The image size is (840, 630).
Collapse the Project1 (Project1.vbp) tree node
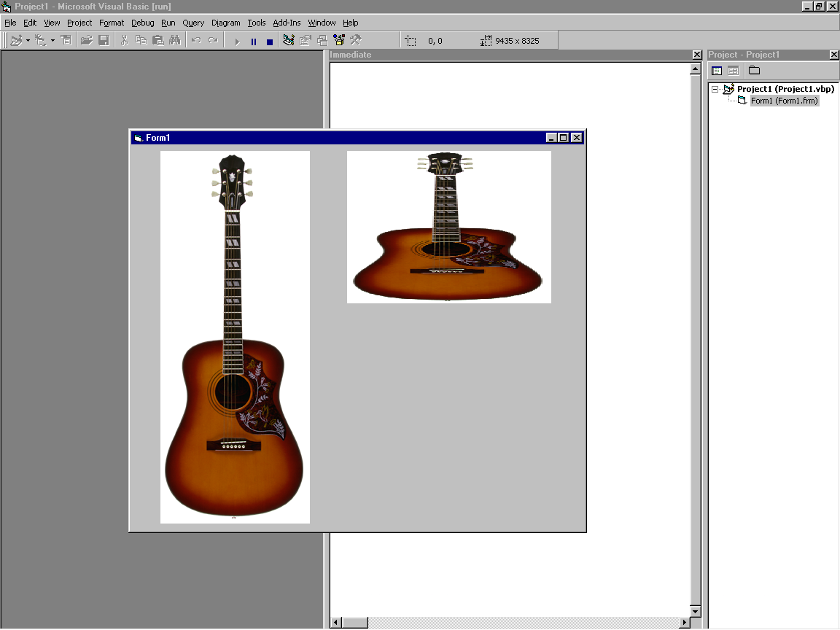[715, 90]
